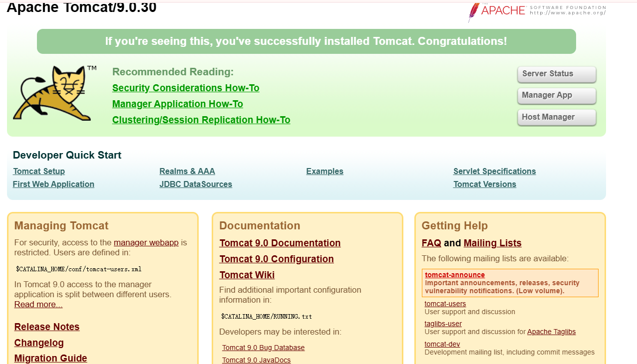The width and height of the screenshot is (637, 364).
Task: Open the Migration Guide link
Action: (51, 359)
